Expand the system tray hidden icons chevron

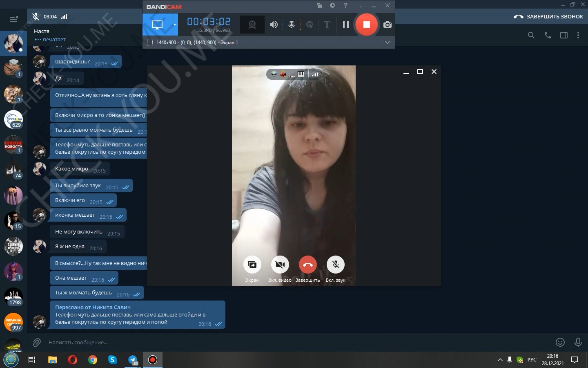pyautogui.click(x=500, y=360)
